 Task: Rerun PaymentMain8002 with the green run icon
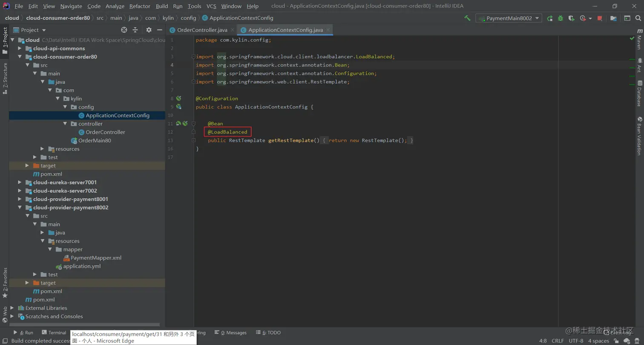pos(550,18)
